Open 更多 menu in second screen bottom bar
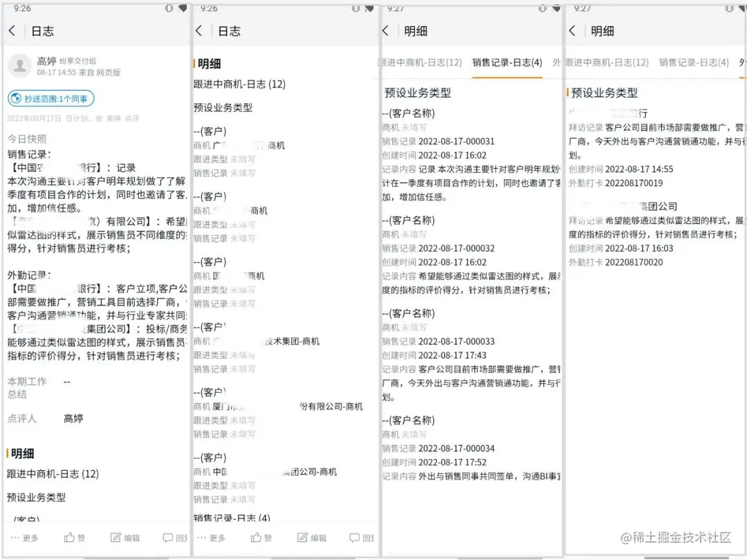 tap(211, 538)
